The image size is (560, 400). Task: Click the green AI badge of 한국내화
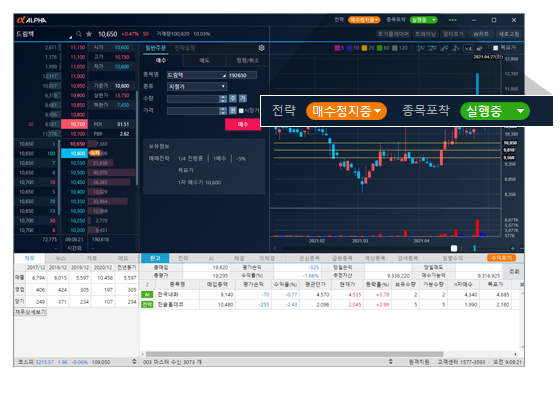[147, 295]
